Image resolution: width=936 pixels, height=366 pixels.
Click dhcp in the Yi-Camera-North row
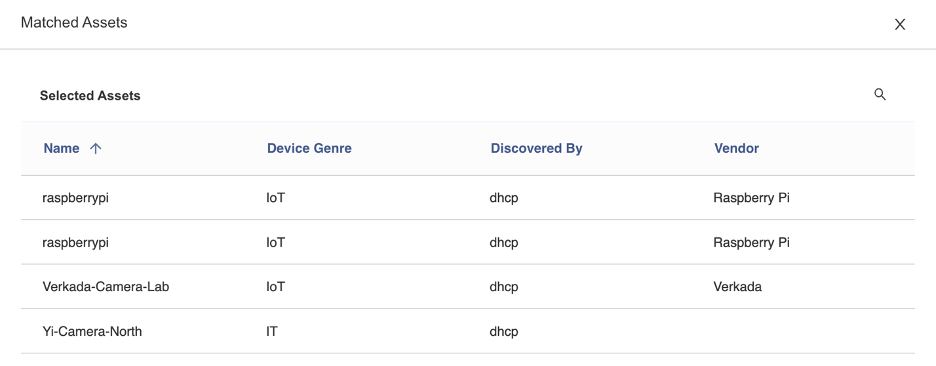pyautogui.click(x=504, y=331)
